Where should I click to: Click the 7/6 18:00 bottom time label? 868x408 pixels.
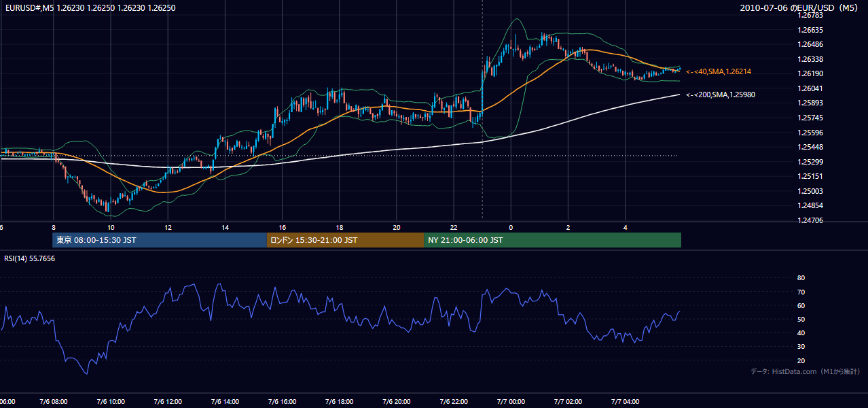pos(339,402)
